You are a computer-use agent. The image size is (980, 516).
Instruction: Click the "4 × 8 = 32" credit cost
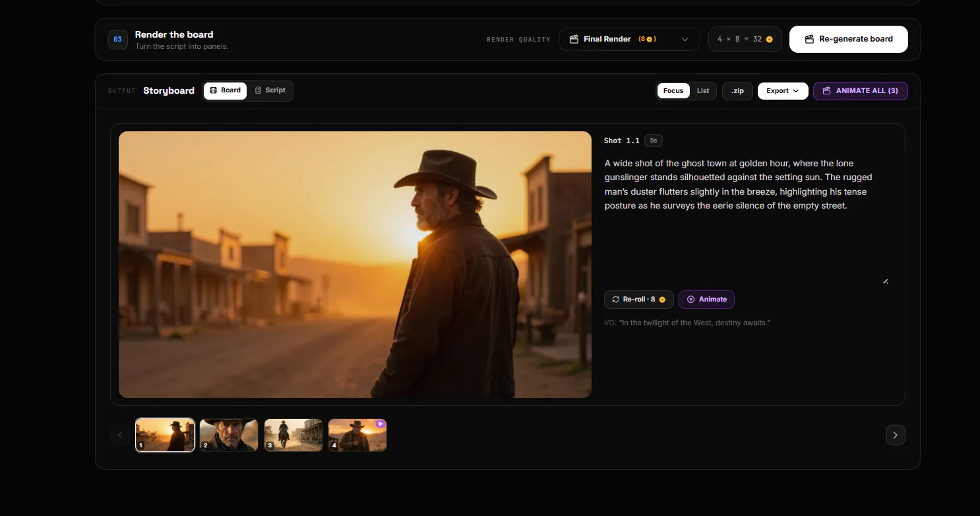(745, 39)
